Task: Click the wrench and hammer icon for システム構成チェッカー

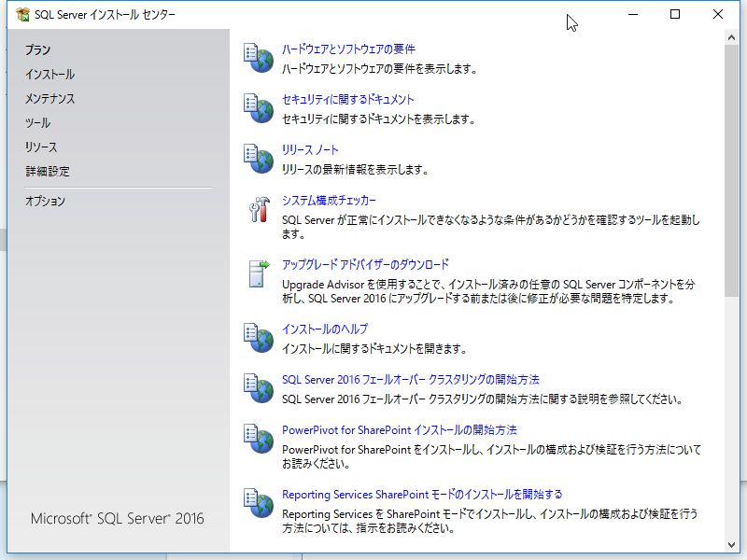Action: 260,209
